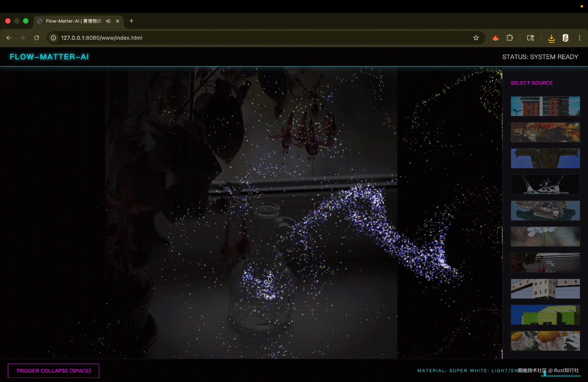Pick the daisy flowers source thumbnail
Image resolution: width=588 pixels, height=382 pixels.
545,341
